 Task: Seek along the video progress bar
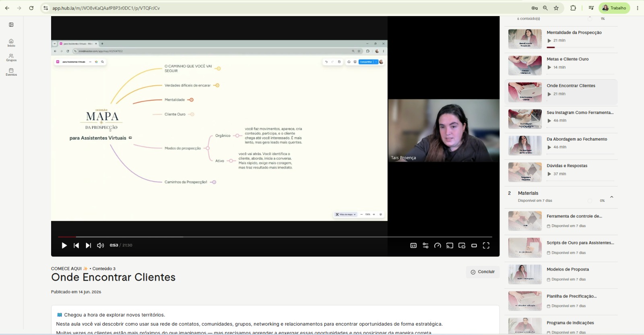[275, 237]
